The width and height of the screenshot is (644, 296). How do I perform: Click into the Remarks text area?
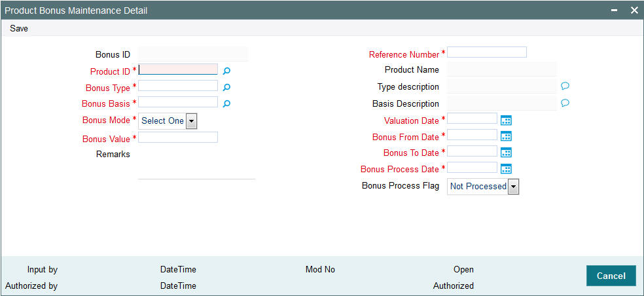pyautogui.click(x=197, y=163)
